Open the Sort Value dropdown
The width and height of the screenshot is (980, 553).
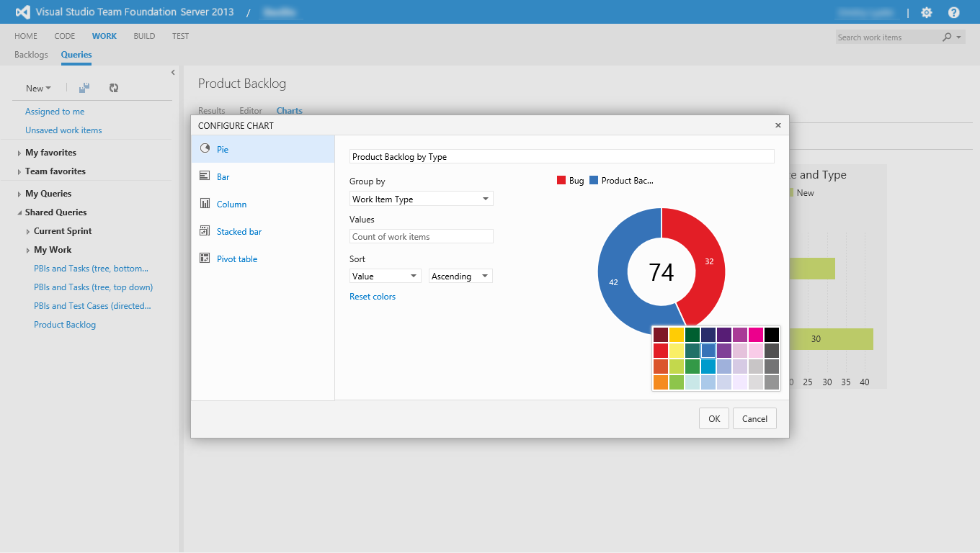click(x=385, y=276)
